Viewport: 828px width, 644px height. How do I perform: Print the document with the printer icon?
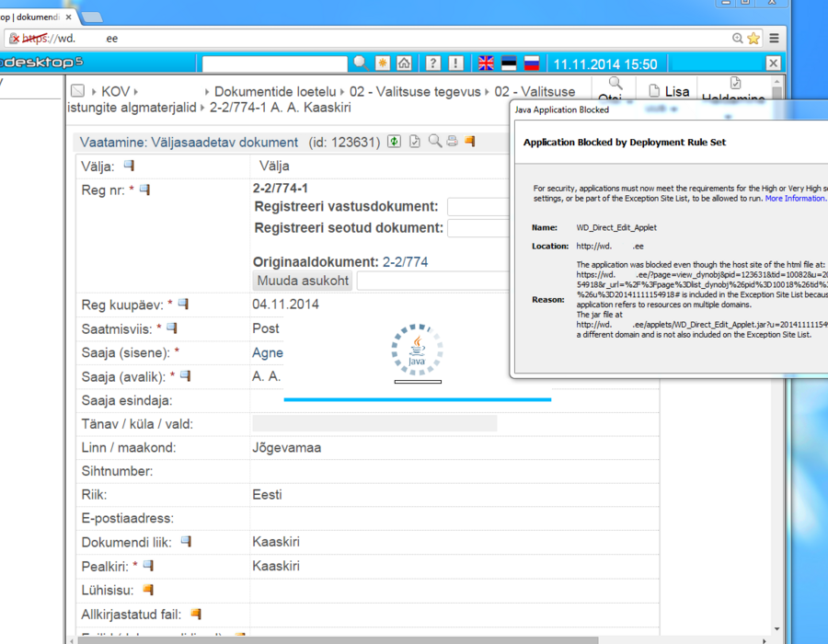(x=452, y=141)
